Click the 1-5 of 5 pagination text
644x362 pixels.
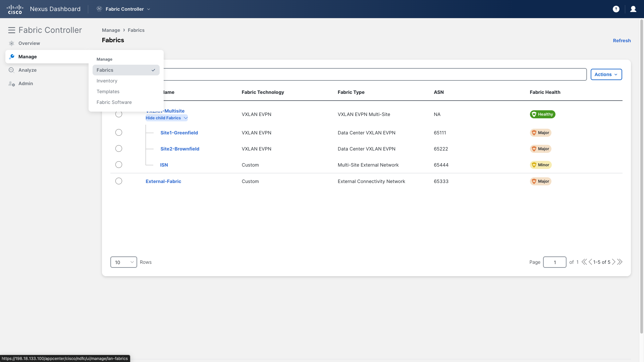602,262
